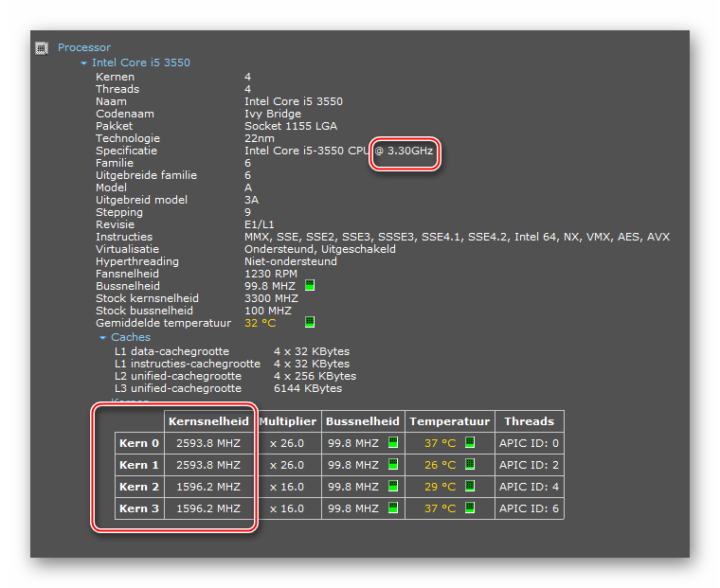Click the Temperatuur column header
The image size is (720, 588).
[x=450, y=421]
